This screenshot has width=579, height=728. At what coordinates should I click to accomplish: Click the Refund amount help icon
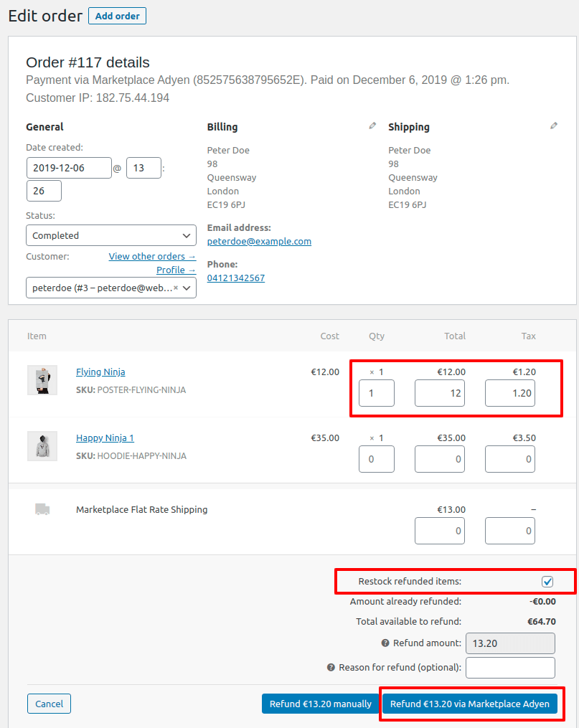pyautogui.click(x=385, y=643)
